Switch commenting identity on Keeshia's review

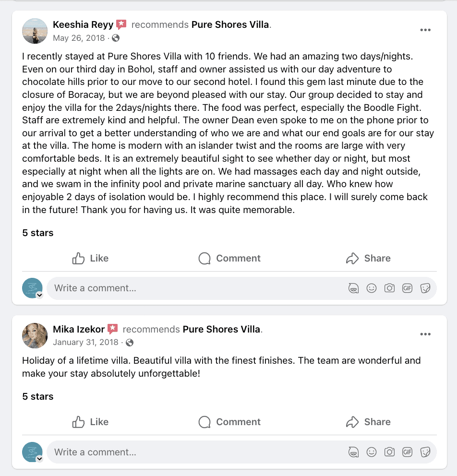pyautogui.click(x=39, y=296)
